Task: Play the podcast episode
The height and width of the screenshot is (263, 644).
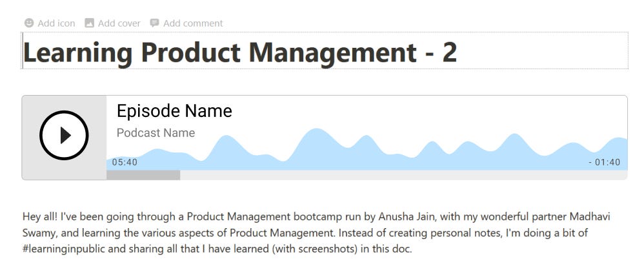Action: pos(64,135)
